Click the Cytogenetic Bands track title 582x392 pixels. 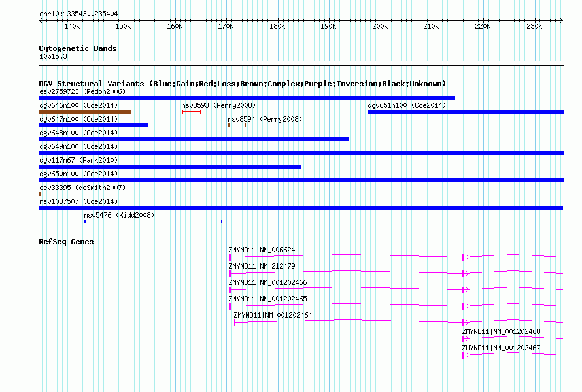(x=78, y=48)
